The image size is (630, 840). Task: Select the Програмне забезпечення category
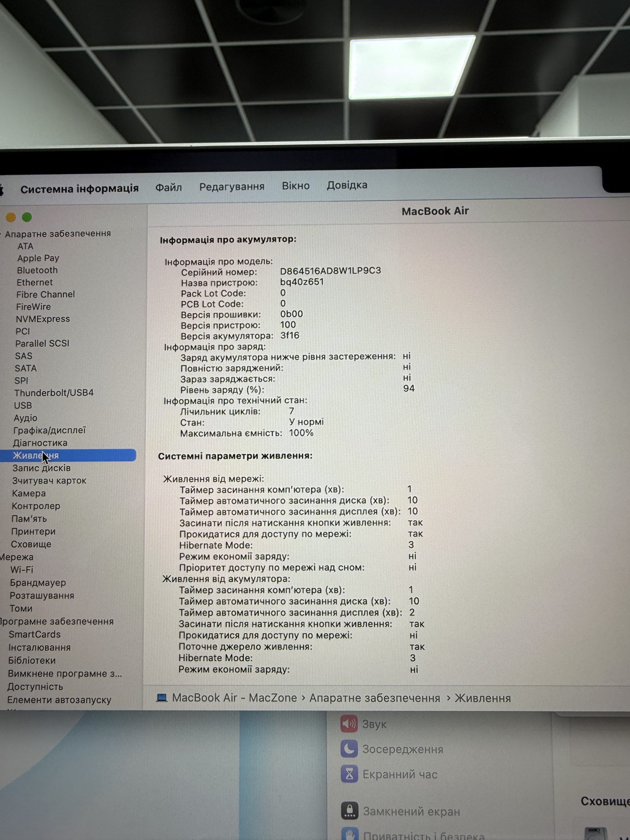click(57, 621)
